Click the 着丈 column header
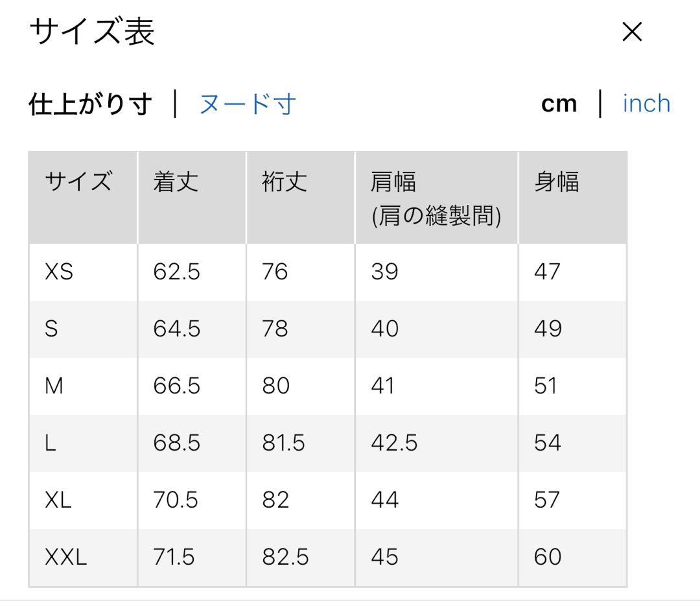The height and width of the screenshot is (601, 700). pyautogui.click(x=176, y=182)
